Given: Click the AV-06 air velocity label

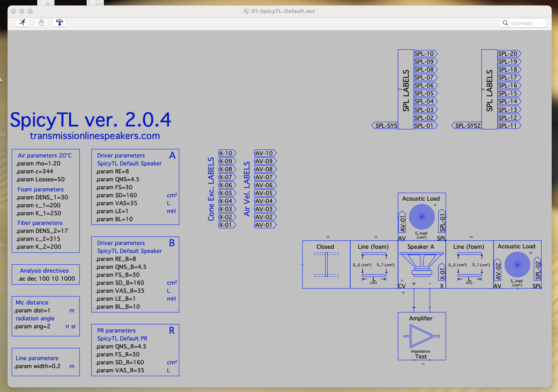Looking at the screenshot, I should 266,185.
